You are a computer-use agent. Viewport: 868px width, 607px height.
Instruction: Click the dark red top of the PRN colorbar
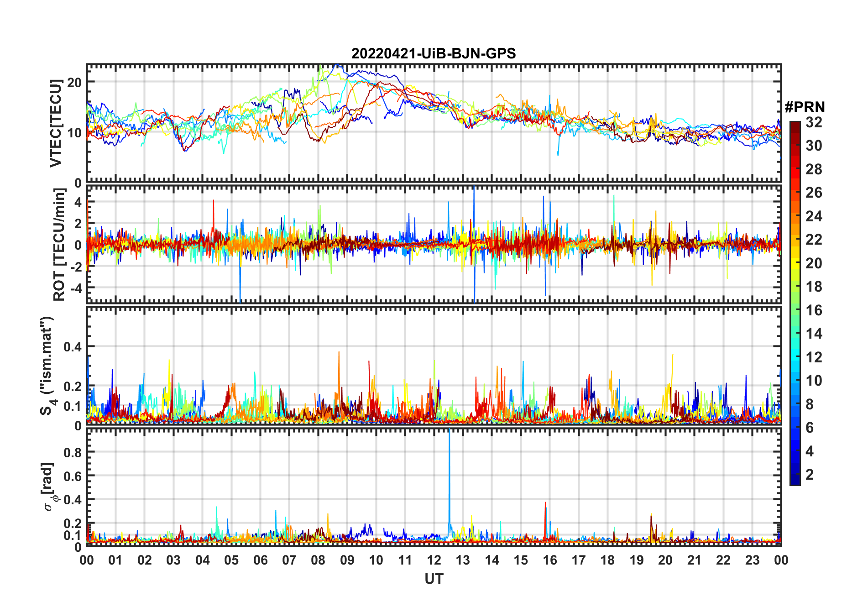point(795,126)
